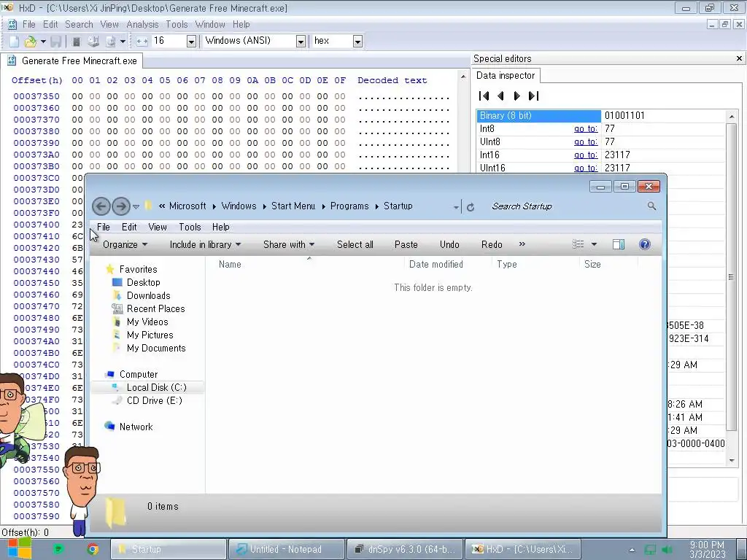
Task: Select Network in navigation pane
Action: coord(136,427)
